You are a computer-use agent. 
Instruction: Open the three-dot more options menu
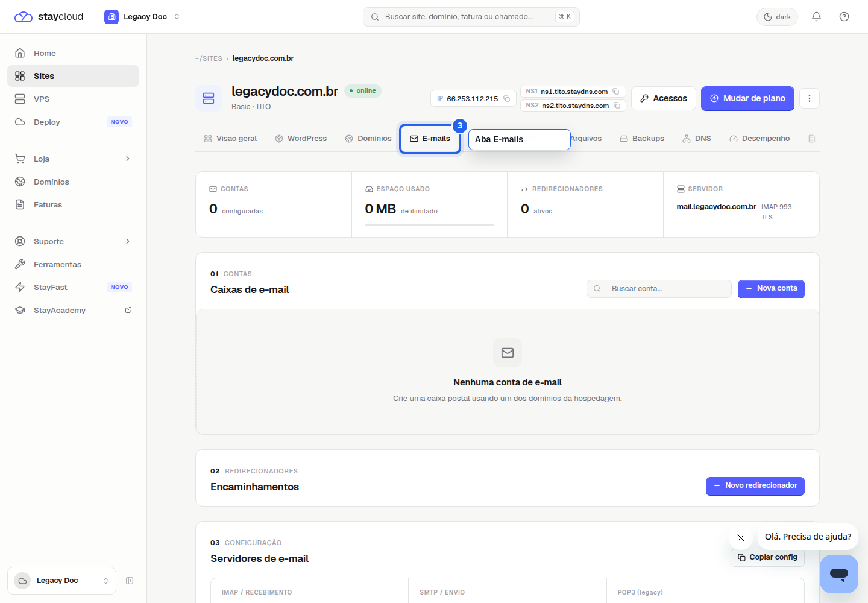pos(810,98)
